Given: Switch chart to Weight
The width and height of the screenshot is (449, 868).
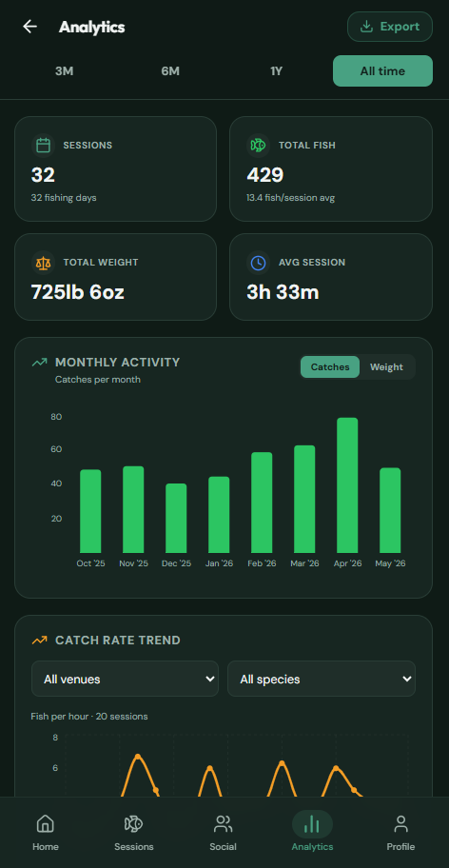Looking at the screenshot, I should pos(386,367).
